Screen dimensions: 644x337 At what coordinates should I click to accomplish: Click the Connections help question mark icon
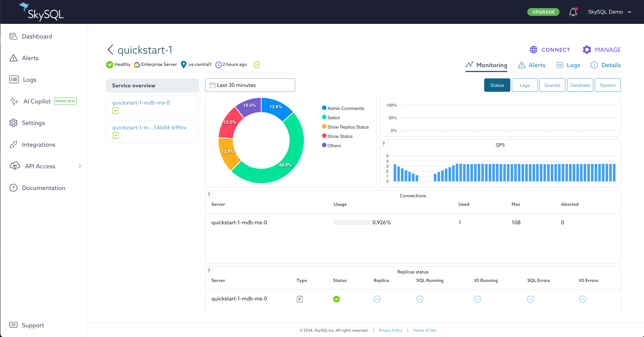209,194
